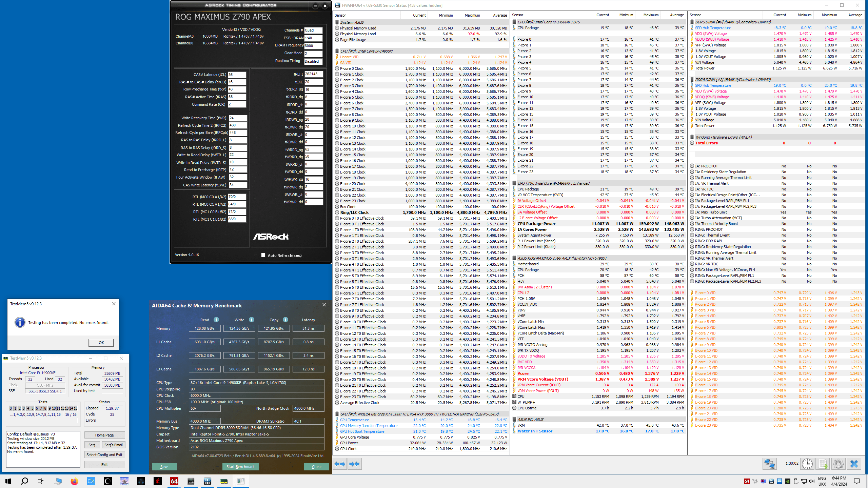Open the black circle app on taskbar
Image resolution: width=868 pixels, height=488 pixels.
pyautogui.click(x=107, y=481)
